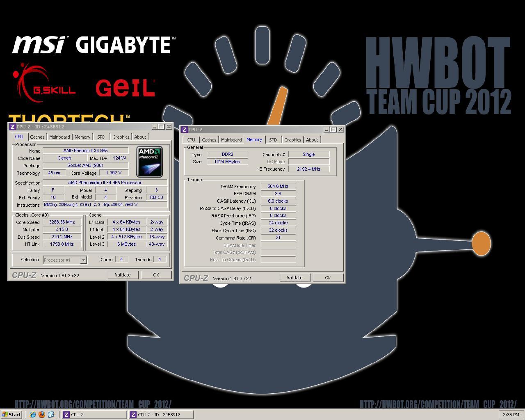The image size is (525, 420).
Task: Activate the CPU-Z - ID : 2458912 taskbar button
Action: 161,415
